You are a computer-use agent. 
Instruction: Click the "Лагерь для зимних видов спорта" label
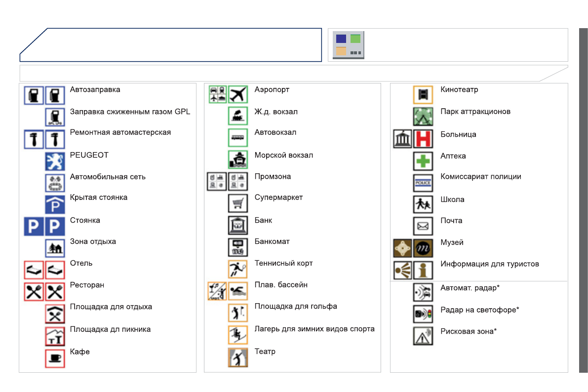pos(314,329)
